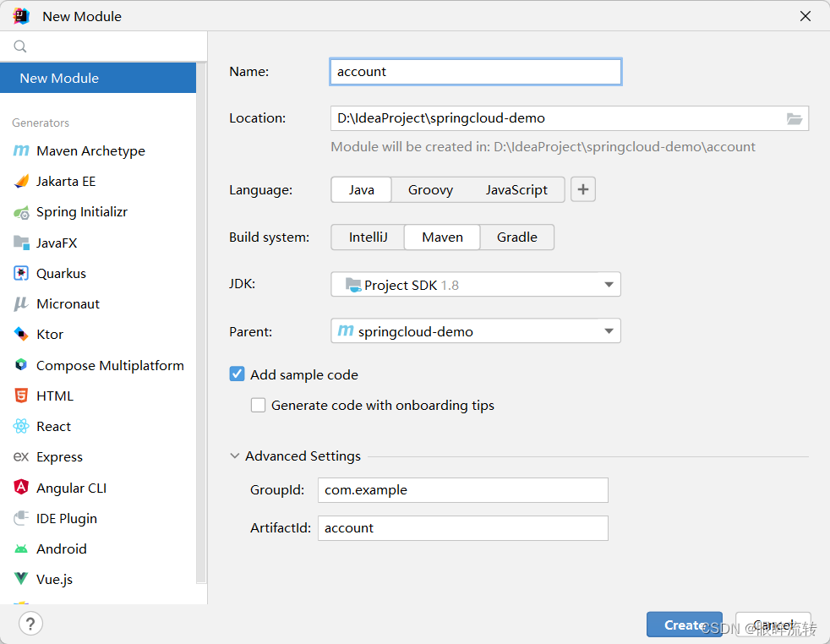Select the React atom icon

(20, 427)
